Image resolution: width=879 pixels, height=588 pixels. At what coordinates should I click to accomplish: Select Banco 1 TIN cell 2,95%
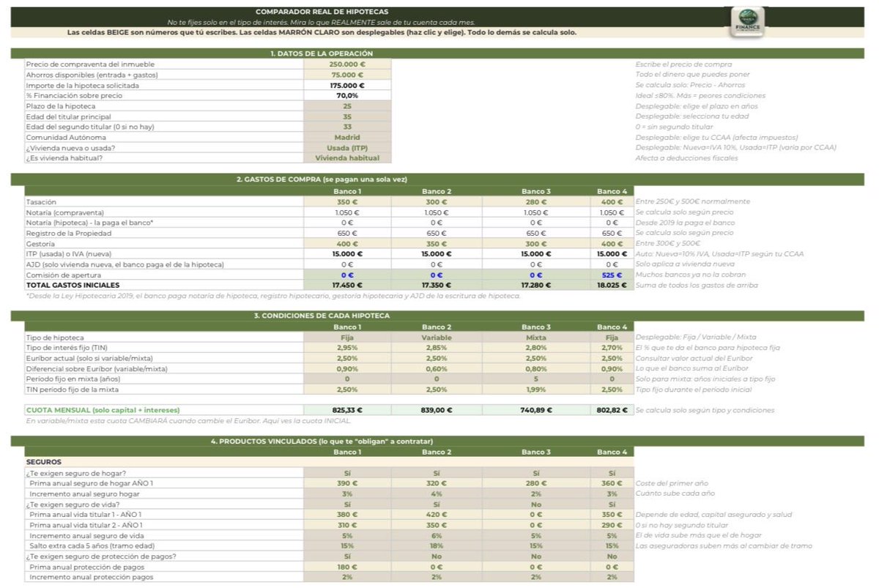pos(347,347)
